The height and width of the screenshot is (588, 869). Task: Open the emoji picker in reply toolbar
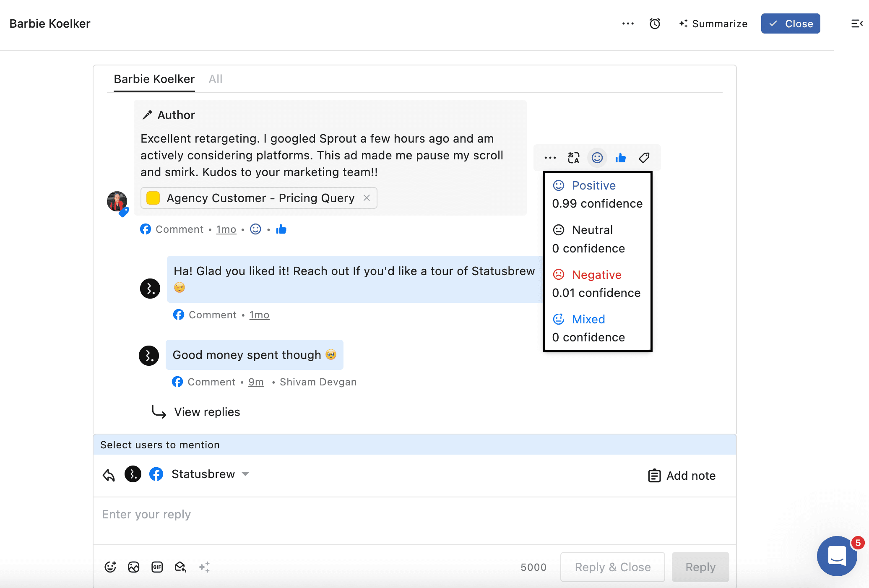click(110, 567)
